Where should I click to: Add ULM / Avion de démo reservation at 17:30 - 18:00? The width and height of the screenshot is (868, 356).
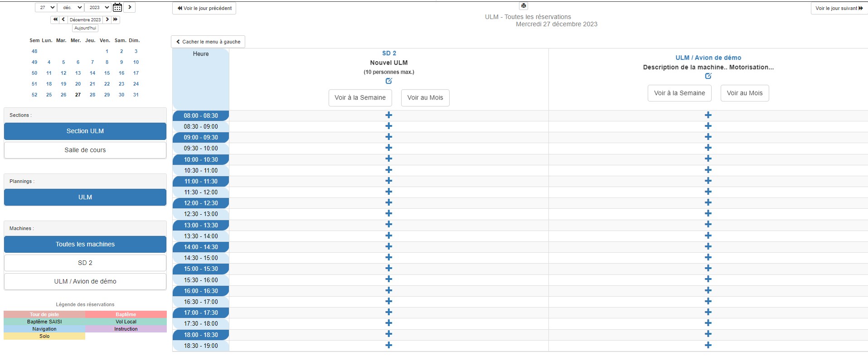coord(708,323)
